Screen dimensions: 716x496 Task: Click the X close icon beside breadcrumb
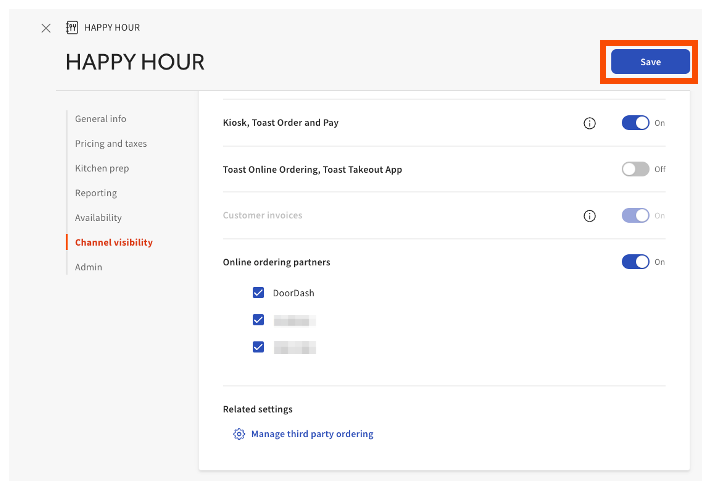pyautogui.click(x=46, y=28)
